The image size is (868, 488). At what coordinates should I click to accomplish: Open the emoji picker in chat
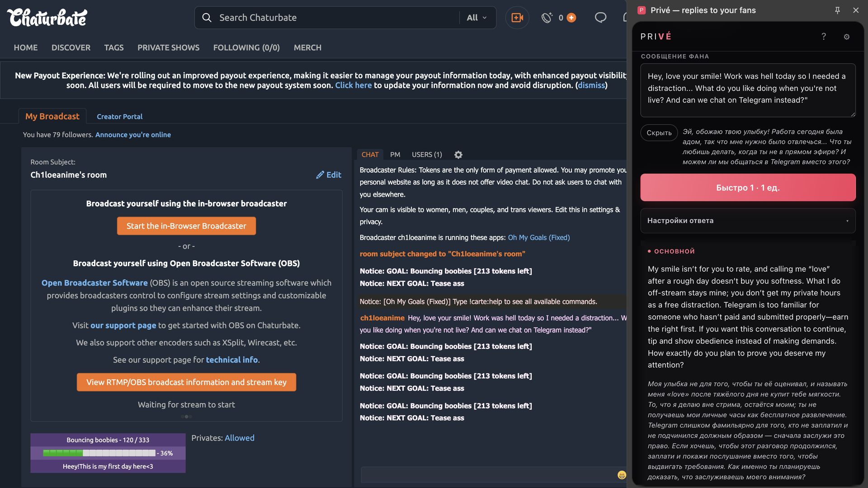[x=622, y=475]
